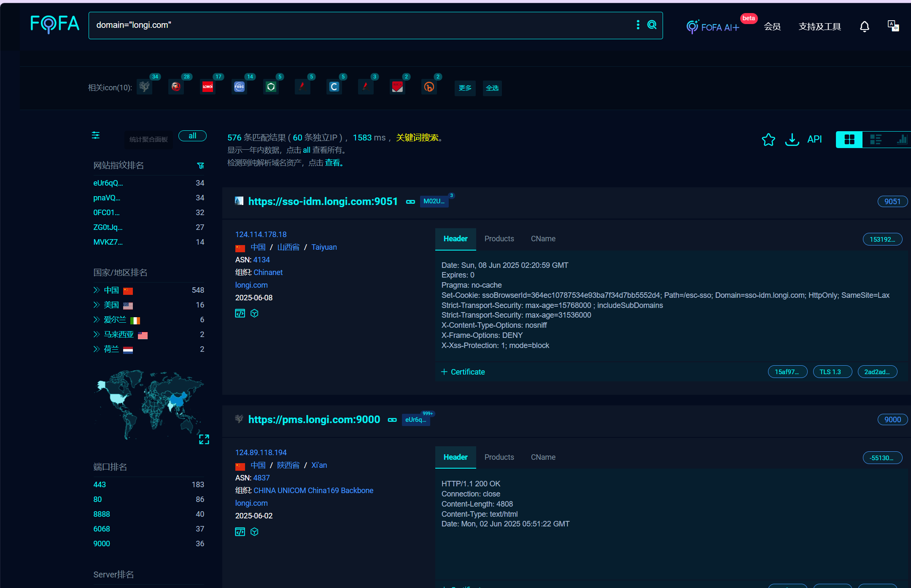Viewport: 911px width, 588px height.
Task: Click the language translation icon
Action: click(893, 26)
